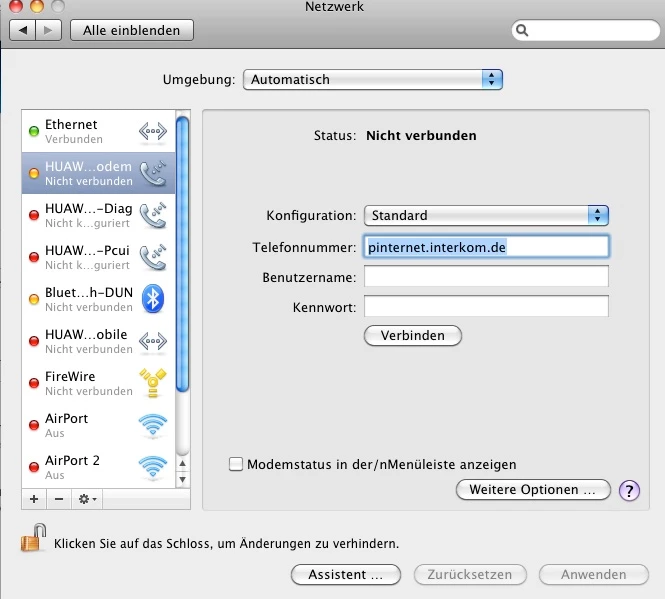The image size is (665, 599).
Task: Select the Ethernet service arrows icon
Action: coord(153,132)
